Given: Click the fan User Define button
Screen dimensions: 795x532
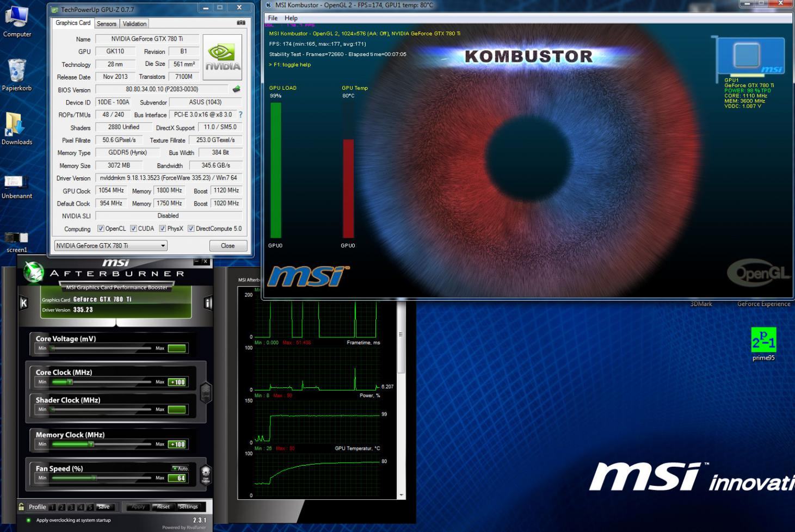Looking at the screenshot, I should pos(206,475).
